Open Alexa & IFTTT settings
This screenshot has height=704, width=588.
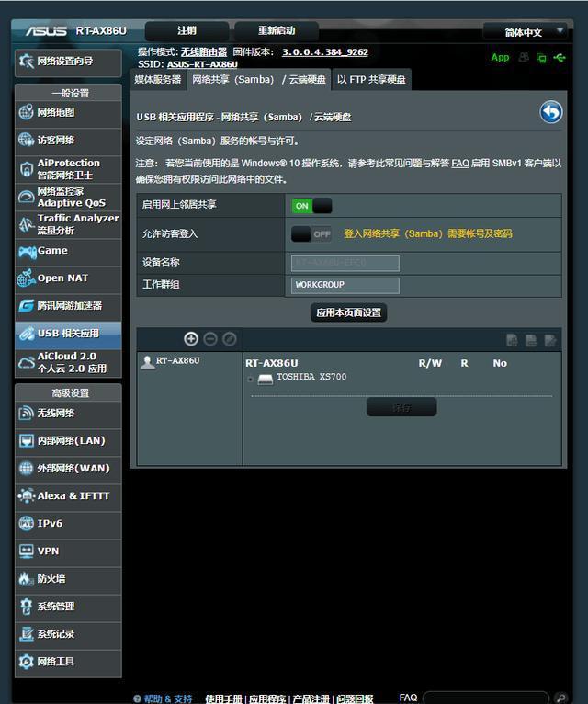pos(68,496)
